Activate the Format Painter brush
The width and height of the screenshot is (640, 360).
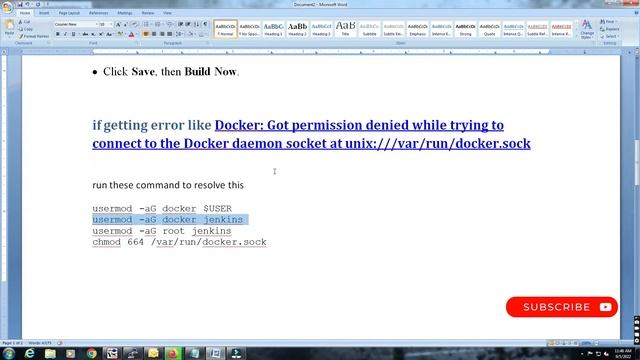tap(33, 36)
